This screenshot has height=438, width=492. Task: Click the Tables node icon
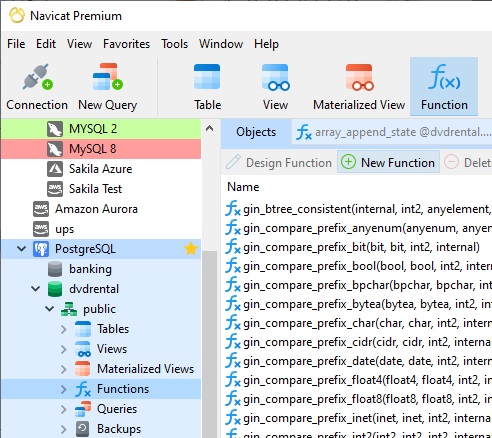83,329
